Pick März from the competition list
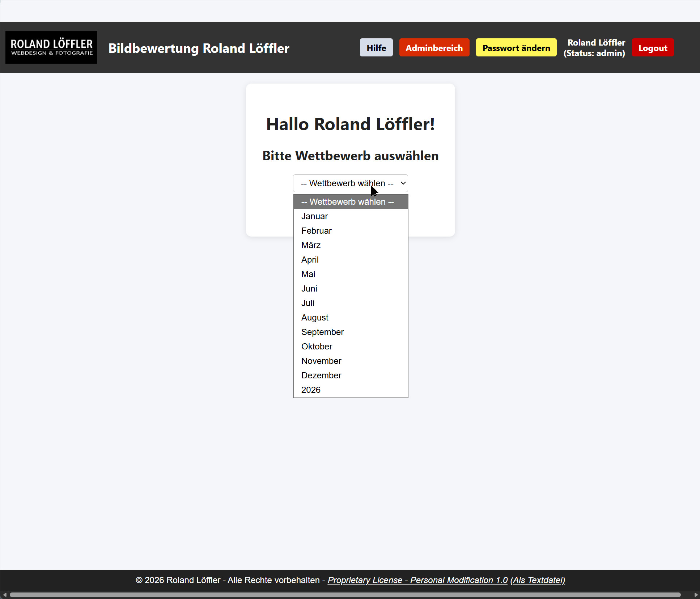Image resolution: width=700 pixels, height=599 pixels. pos(311,245)
